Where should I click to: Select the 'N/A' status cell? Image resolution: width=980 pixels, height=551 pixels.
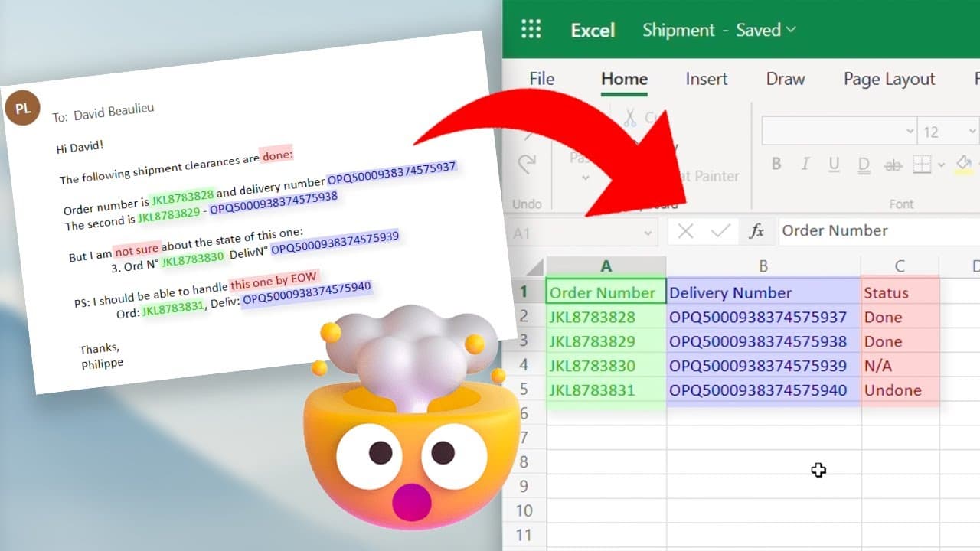point(900,366)
